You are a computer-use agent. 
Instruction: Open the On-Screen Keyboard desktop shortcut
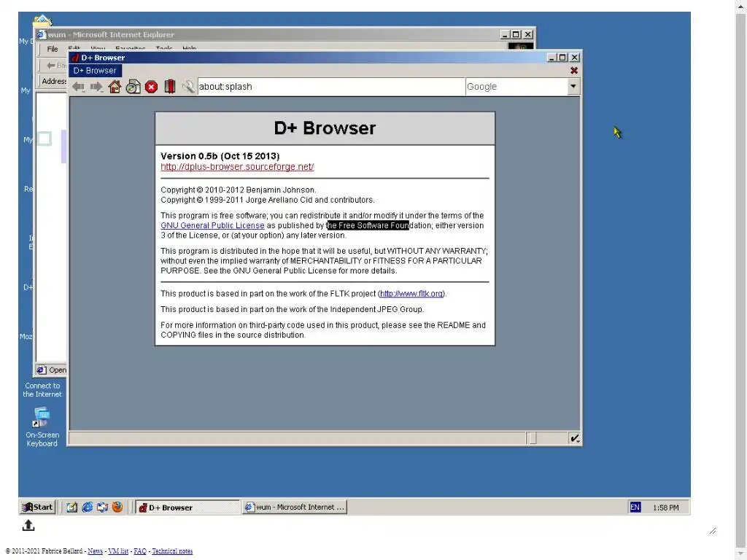pyautogui.click(x=42, y=427)
